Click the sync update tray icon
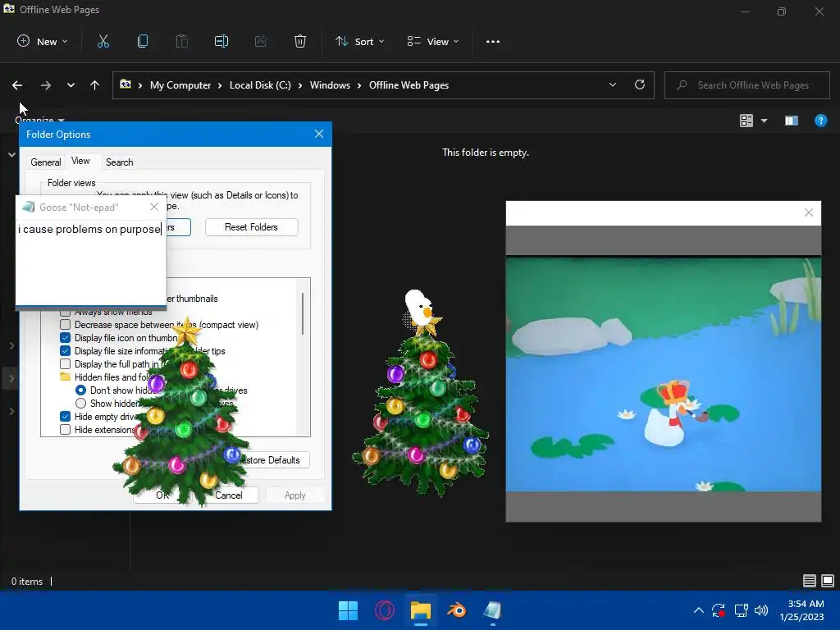840x630 pixels. 719,610
